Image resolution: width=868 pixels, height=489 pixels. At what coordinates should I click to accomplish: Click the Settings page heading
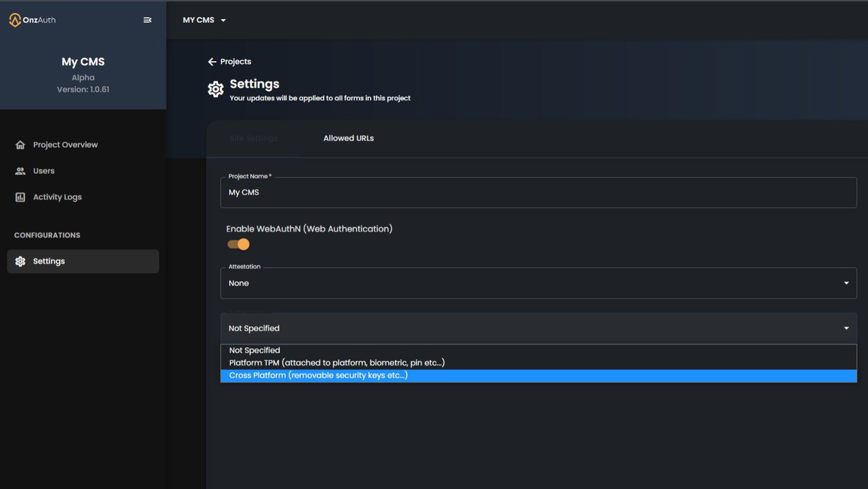[x=254, y=84]
